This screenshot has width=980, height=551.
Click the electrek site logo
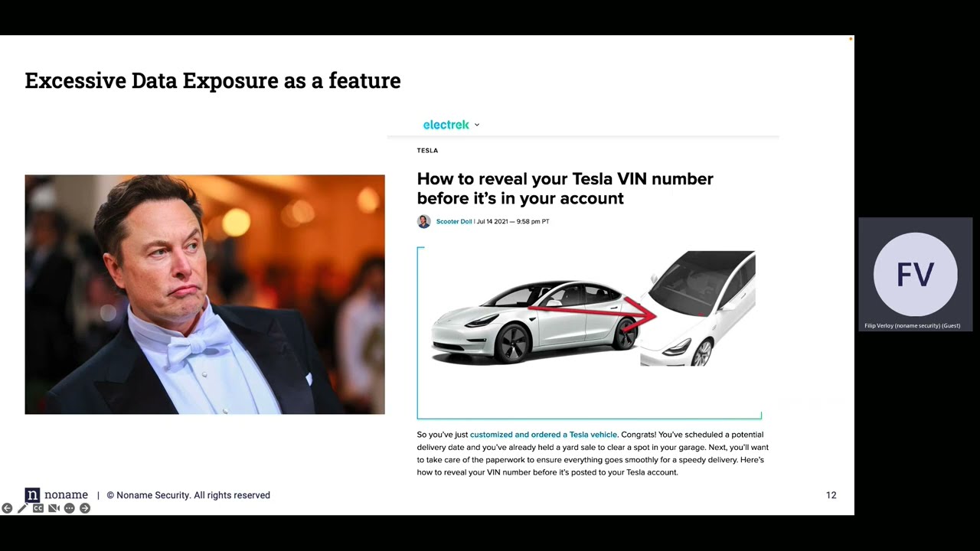click(x=446, y=125)
